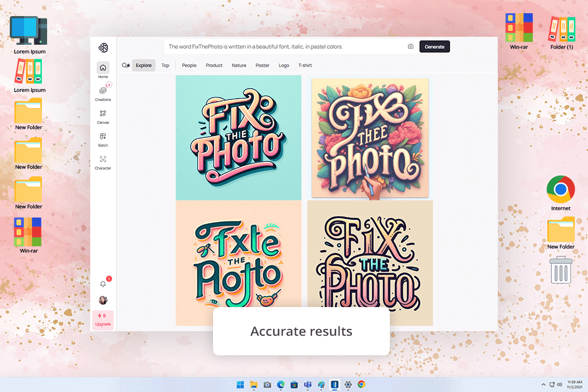Select the Poster category tab
This screenshot has width=588, height=392.
262,65
